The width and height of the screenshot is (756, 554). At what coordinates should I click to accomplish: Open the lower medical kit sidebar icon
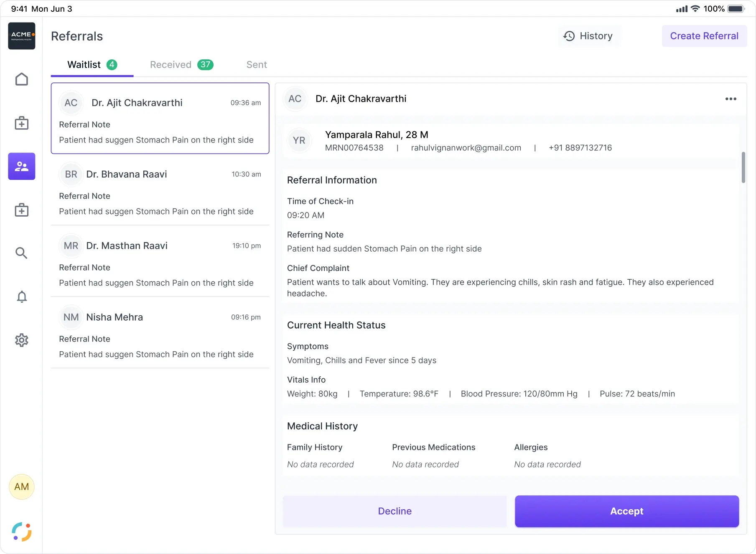22,210
